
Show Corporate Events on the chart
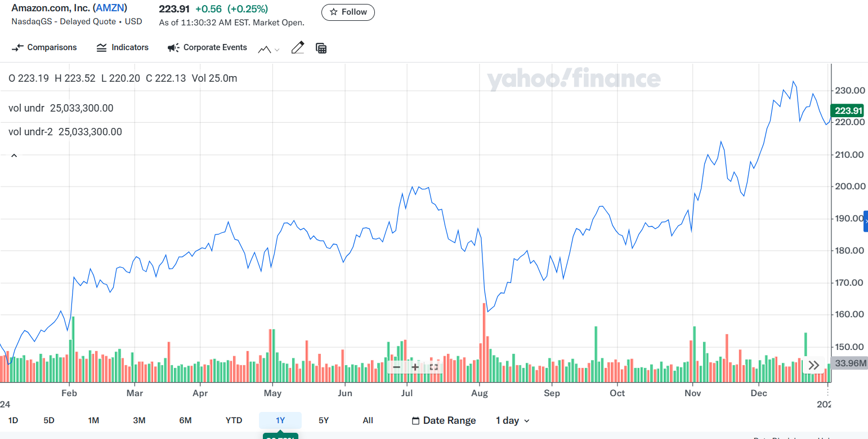[207, 47]
